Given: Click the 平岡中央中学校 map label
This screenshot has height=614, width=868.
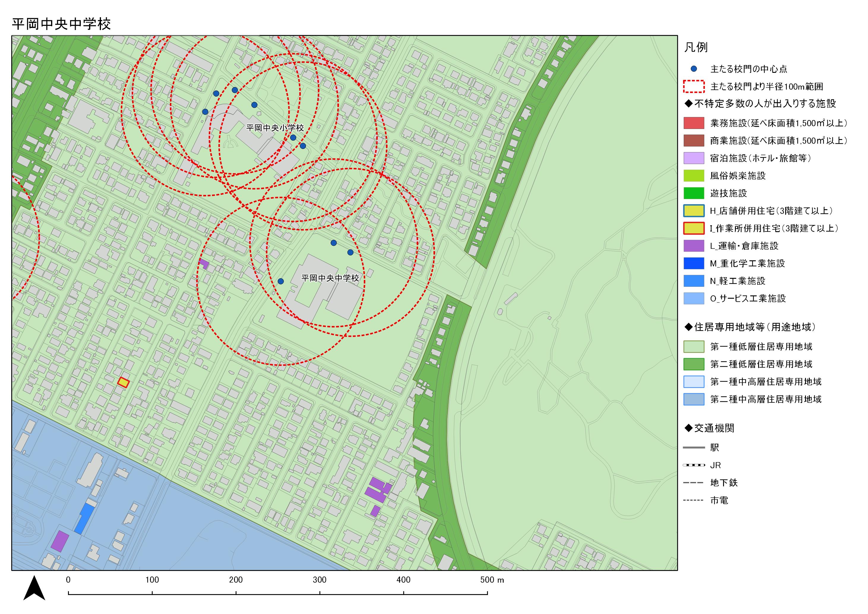Looking at the screenshot, I should 330,278.
